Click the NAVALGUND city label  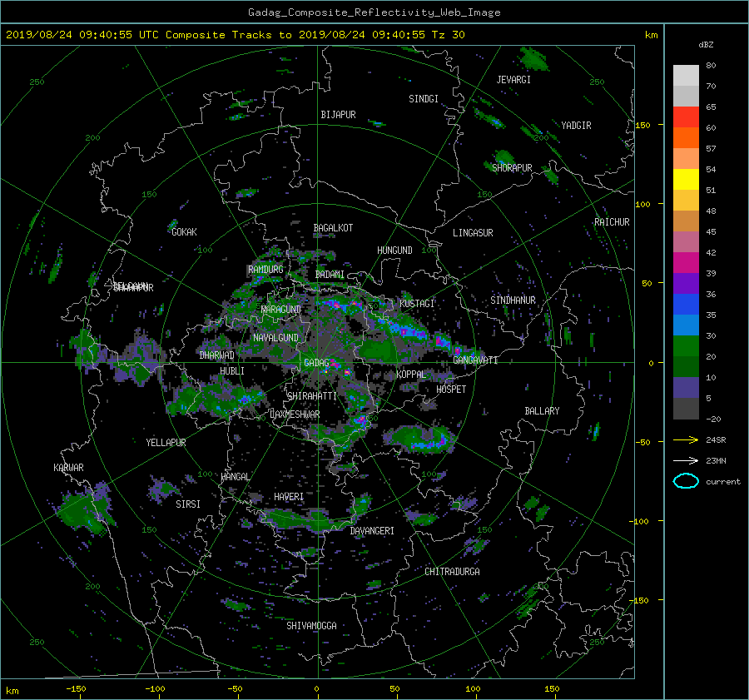(x=275, y=337)
